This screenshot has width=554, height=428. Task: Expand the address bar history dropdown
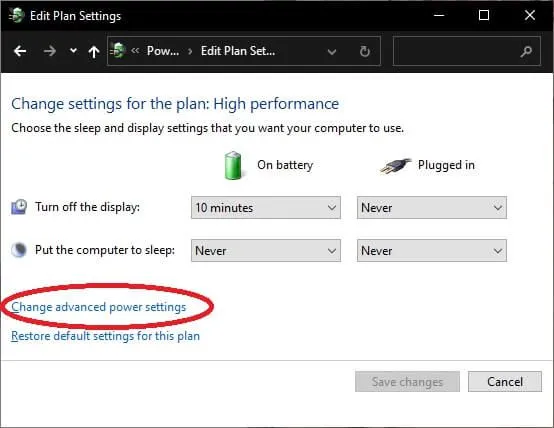[332, 52]
